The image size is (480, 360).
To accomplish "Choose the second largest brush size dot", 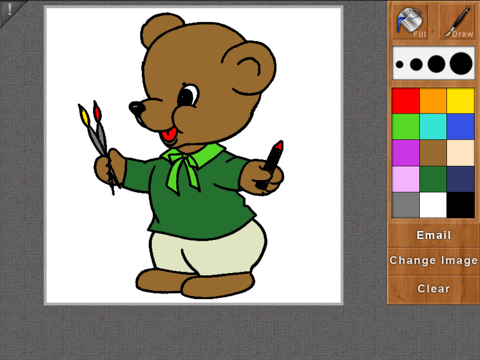I will click(x=436, y=64).
